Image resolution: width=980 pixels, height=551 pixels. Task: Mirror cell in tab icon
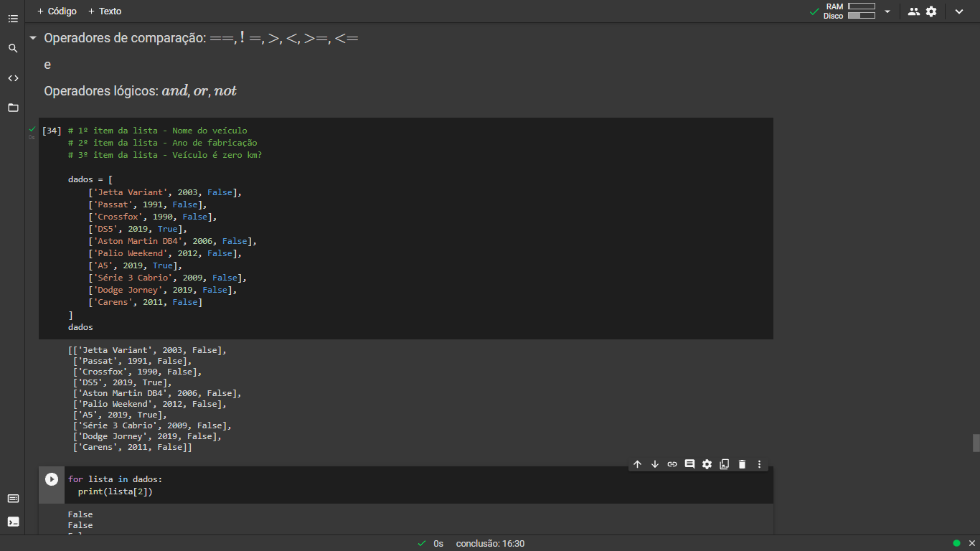coord(725,464)
